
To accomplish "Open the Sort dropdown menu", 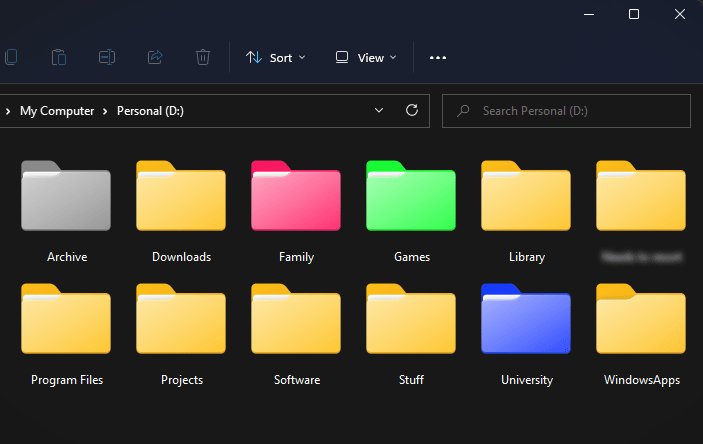I will pyautogui.click(x=276, y=57).
